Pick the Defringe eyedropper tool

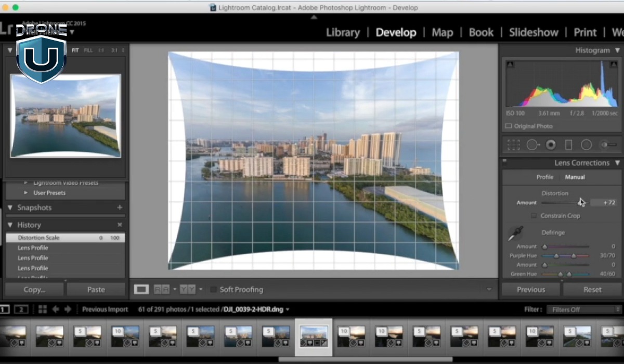click(515, 233)
